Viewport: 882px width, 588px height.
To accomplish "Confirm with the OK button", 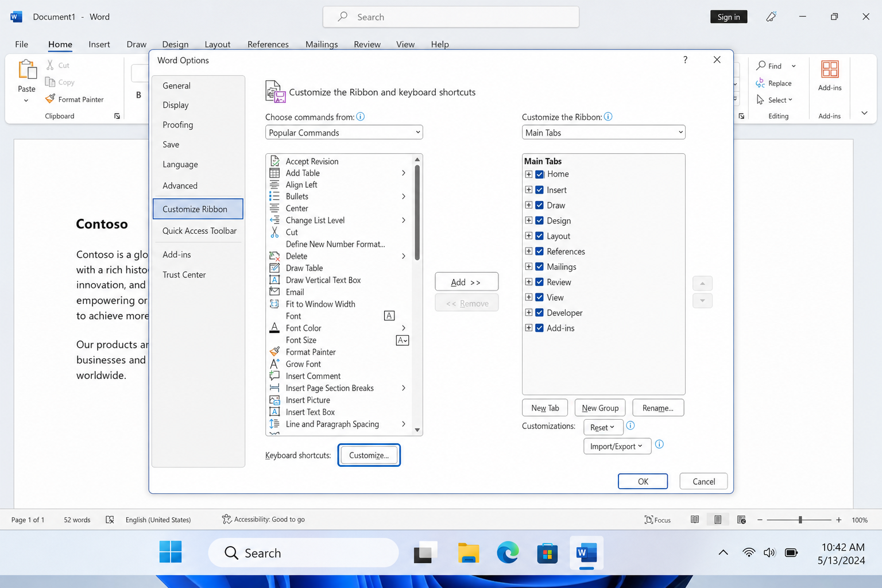I will tap(643, 481).
